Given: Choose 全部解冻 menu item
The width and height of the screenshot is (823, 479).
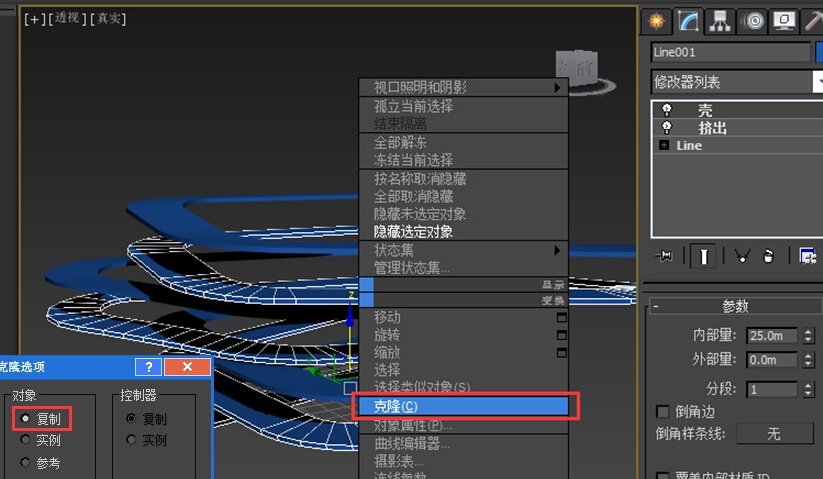Looking at the screenshot, I should coord(463,142).
